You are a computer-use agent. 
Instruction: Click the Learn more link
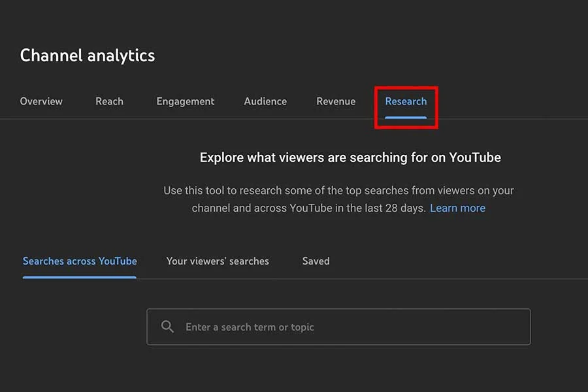457,208
